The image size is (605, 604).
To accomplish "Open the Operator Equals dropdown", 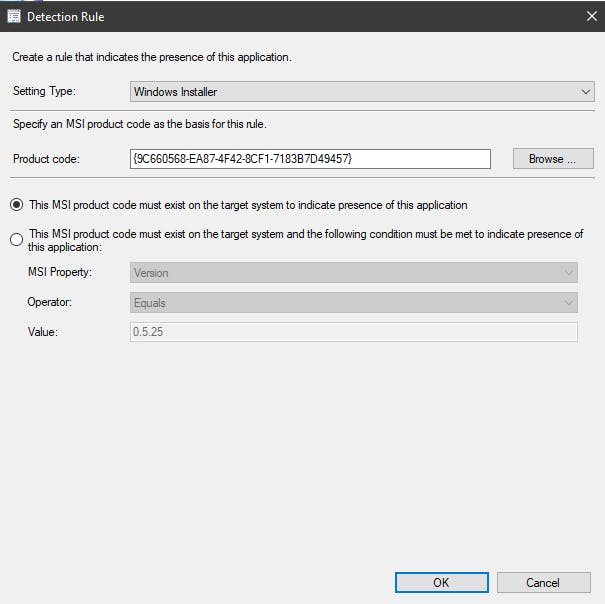I will click(x=353, y=303).
